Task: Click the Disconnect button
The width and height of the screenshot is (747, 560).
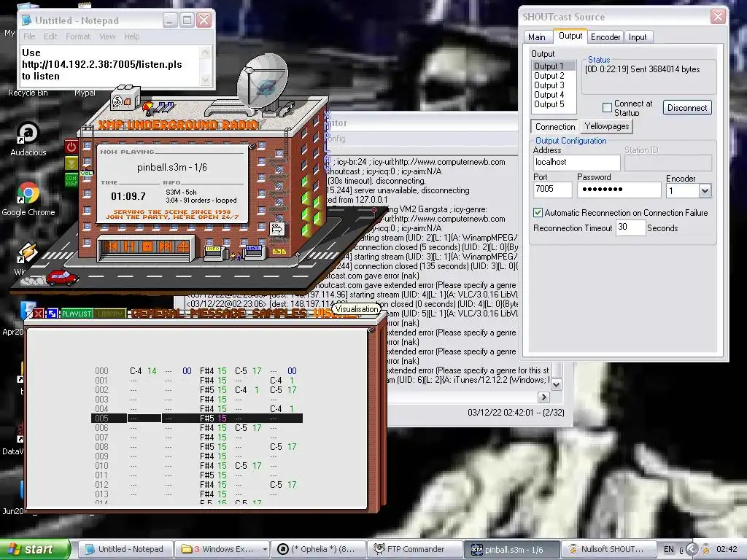Action: (x=687, y=108)
